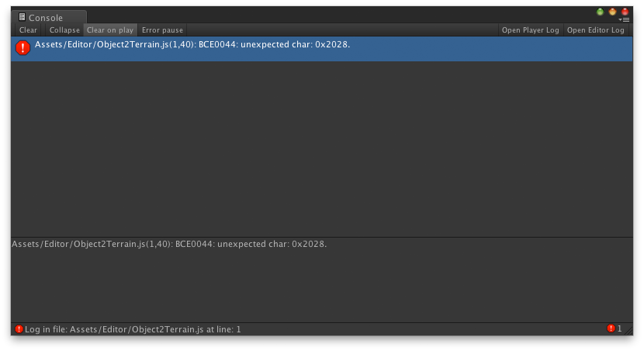Clear the console messages
644x351 pixels.
point(28,30)
